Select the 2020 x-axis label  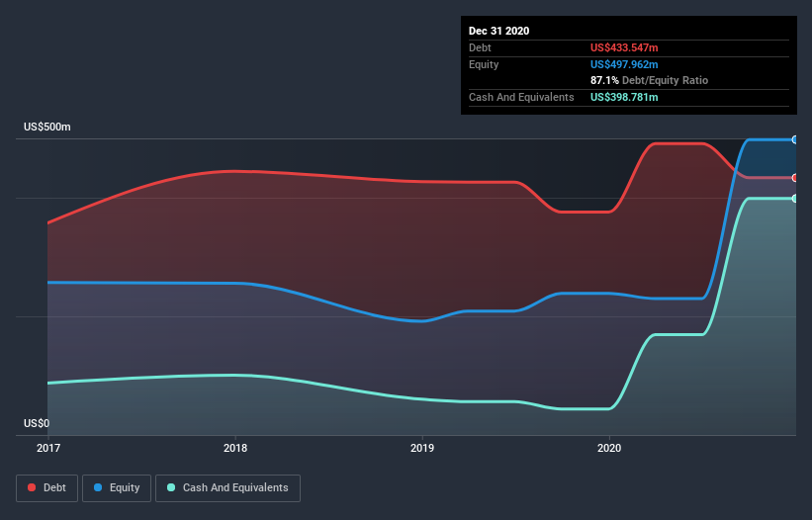609,448
